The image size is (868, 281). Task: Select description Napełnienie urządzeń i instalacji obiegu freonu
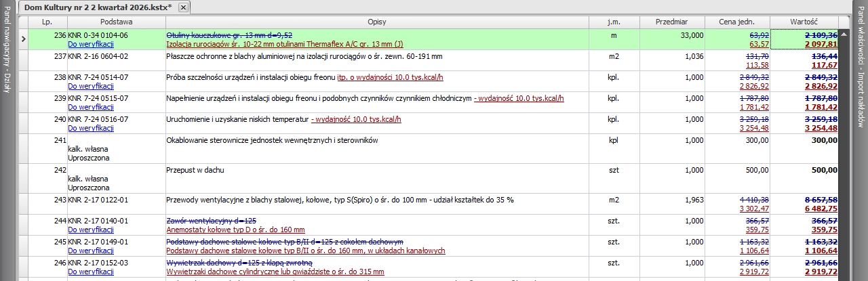pyautogui.click(x=366, y=98)
